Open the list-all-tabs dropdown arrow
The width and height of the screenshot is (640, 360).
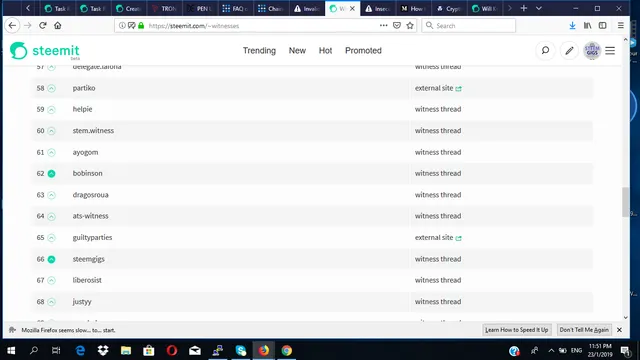tap(539, 8)
